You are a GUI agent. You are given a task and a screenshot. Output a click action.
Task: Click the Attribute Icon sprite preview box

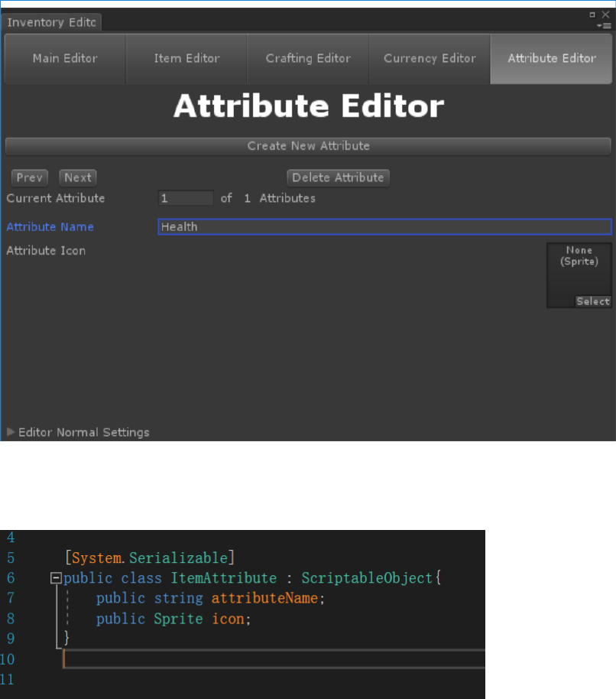coord(579,275)
